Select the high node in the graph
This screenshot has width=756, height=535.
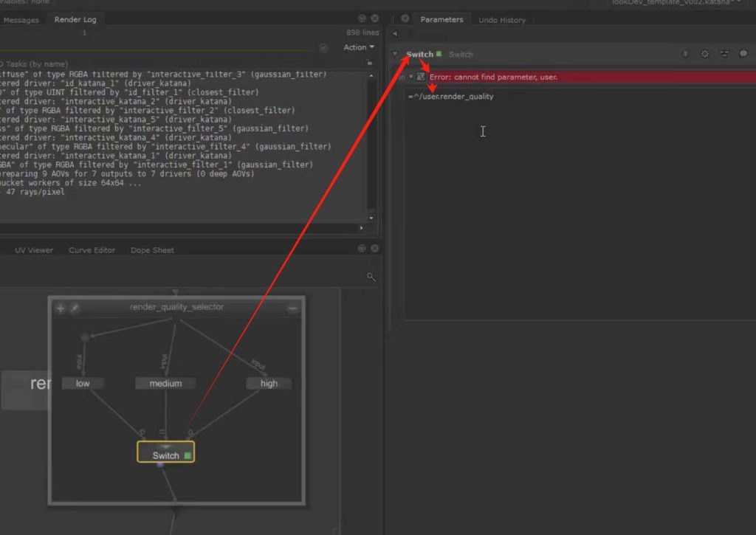click(269, 384)
